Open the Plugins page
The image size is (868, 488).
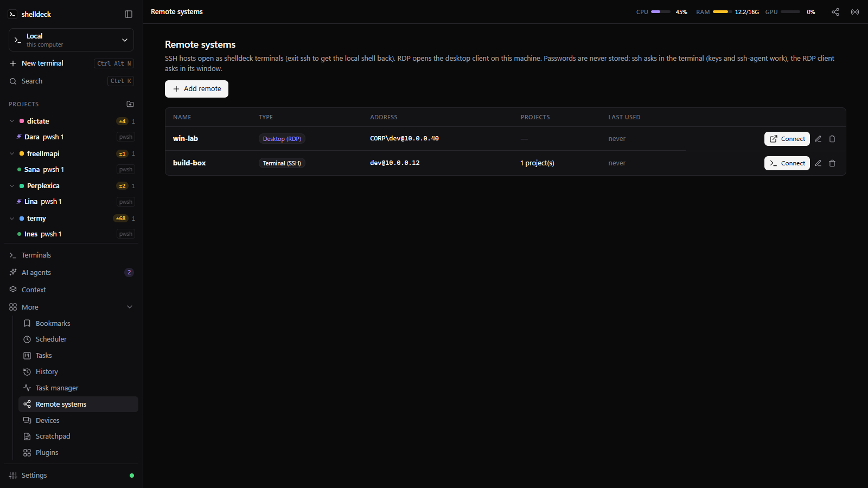(x=78, y=453)
